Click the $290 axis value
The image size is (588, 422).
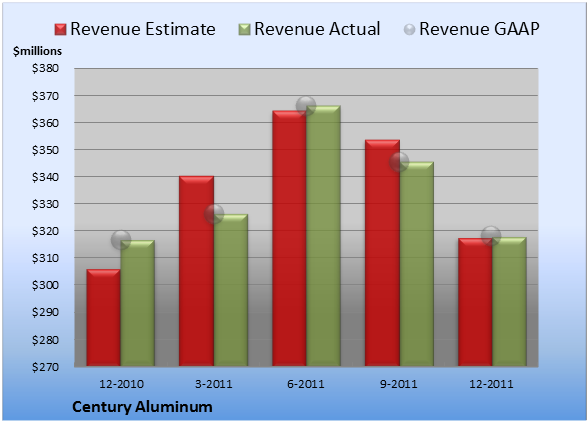(x=45, y=312)
